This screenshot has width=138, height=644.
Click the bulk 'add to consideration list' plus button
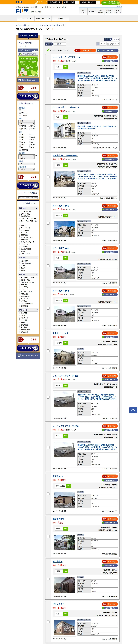click(x=108, y=50)
